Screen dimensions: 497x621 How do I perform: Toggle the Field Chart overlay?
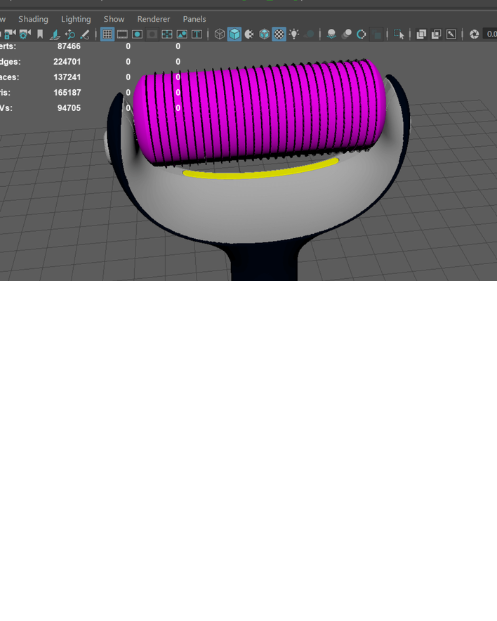point(167,34)
